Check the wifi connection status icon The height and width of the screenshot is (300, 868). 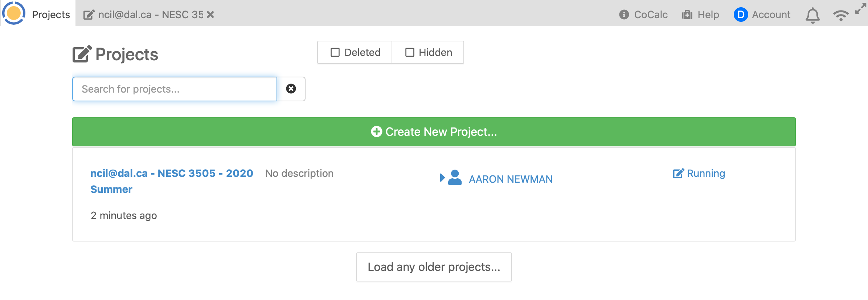point(840,15)
